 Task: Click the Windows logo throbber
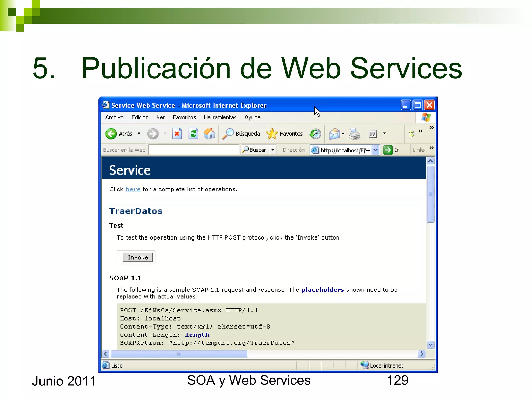[426, 117]
